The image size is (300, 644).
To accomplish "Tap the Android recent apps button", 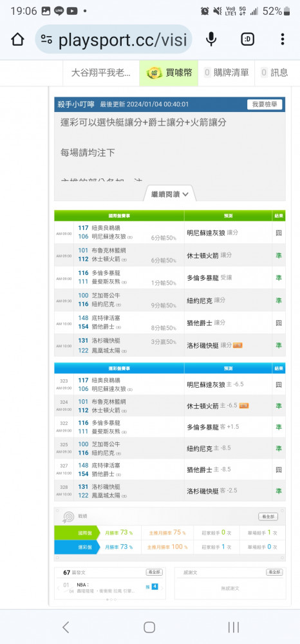I will tap(234, 627).
